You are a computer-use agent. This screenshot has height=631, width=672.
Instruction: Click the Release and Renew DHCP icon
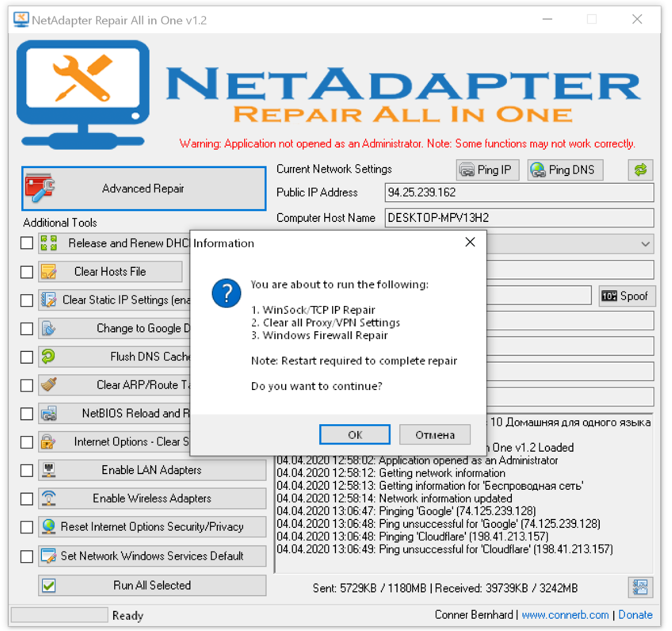[x=49, y=243]
